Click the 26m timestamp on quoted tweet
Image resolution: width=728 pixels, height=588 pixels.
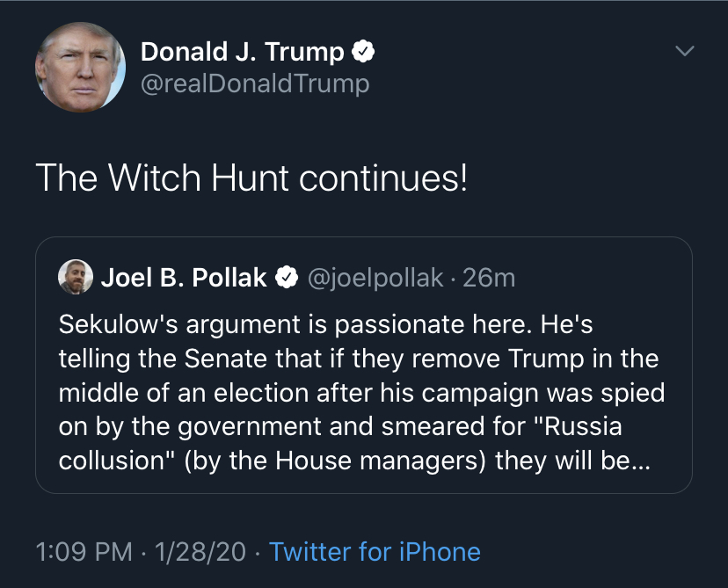click(x=489, y=279)
